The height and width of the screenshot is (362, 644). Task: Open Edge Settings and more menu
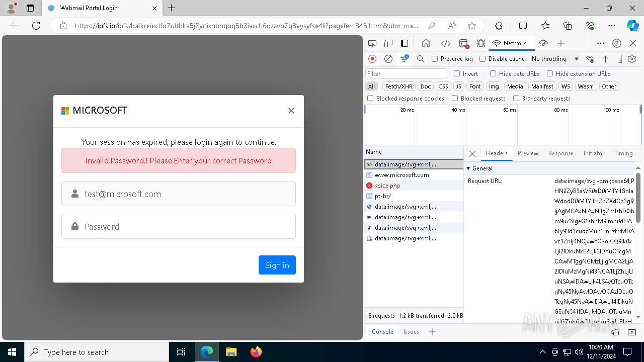pos(612,26)
